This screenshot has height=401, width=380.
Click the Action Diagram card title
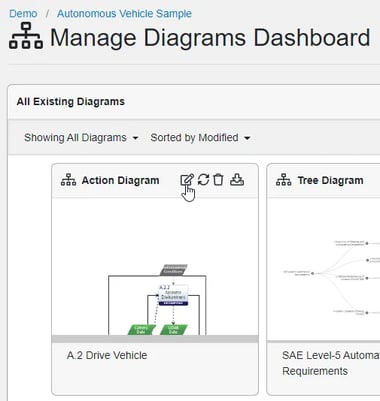(x=120, y=180)
